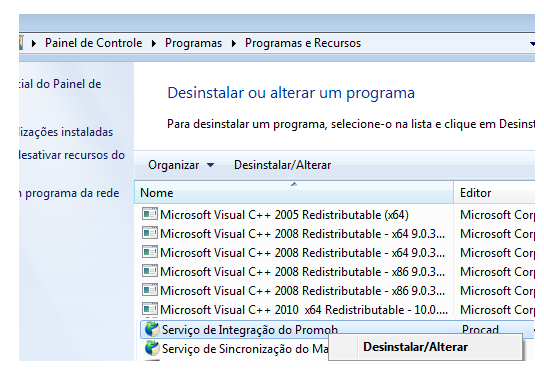This screenshot has width=544, height=370.
Task: Sort the list by the Editor column header
Action: [494, 192]
